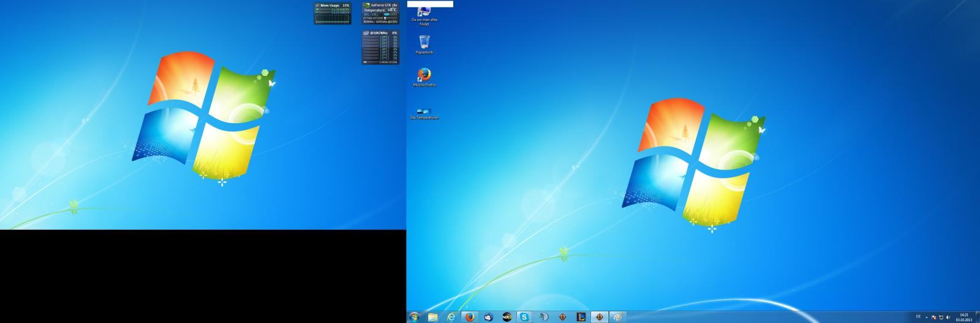Open Windows Explorer from the taskbar
The height and width of the screenshot is (323, 980).
(432, 317)
